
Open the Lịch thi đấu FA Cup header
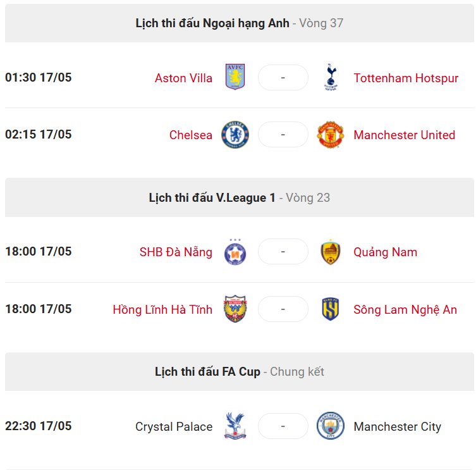(x=207, y=372)
